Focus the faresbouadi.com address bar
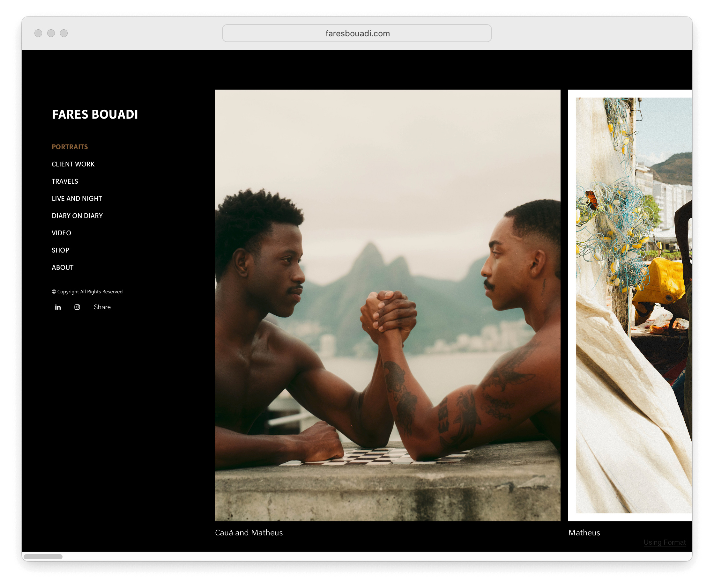This screenshot has width=714, height=588. point(357,33)
